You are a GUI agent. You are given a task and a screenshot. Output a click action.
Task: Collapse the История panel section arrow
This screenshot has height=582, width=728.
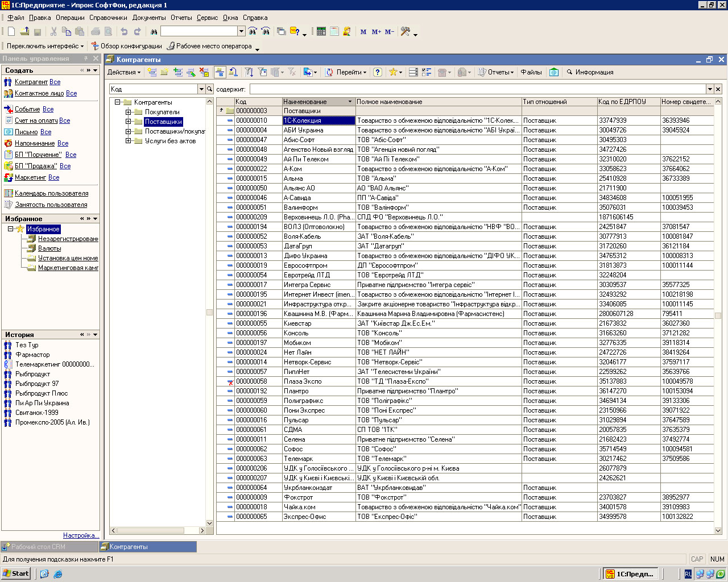click(95, 335)
